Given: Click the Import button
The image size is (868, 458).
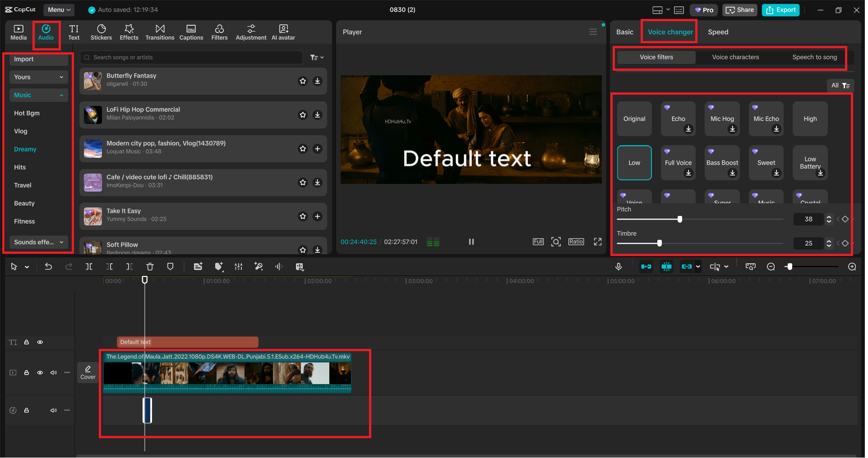Looking at the screenshot, I should [x=38, y=60].
